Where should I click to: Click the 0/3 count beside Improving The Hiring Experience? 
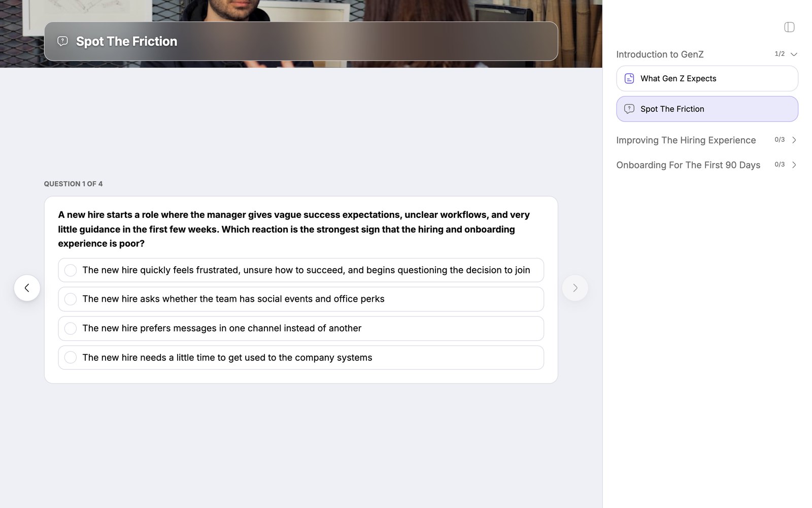click(780, 140)
